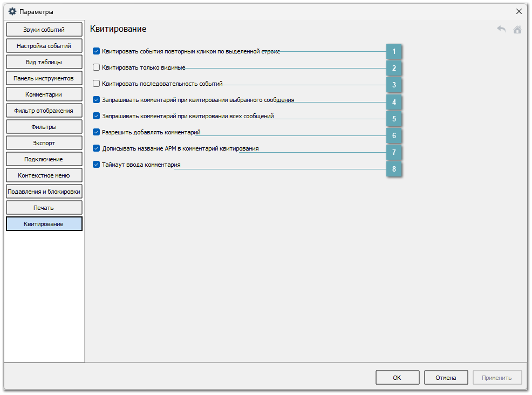The image size is (532, 395).
Task: Switch to 'Вид таблицы' settings tab
Action: coord(44,62)
